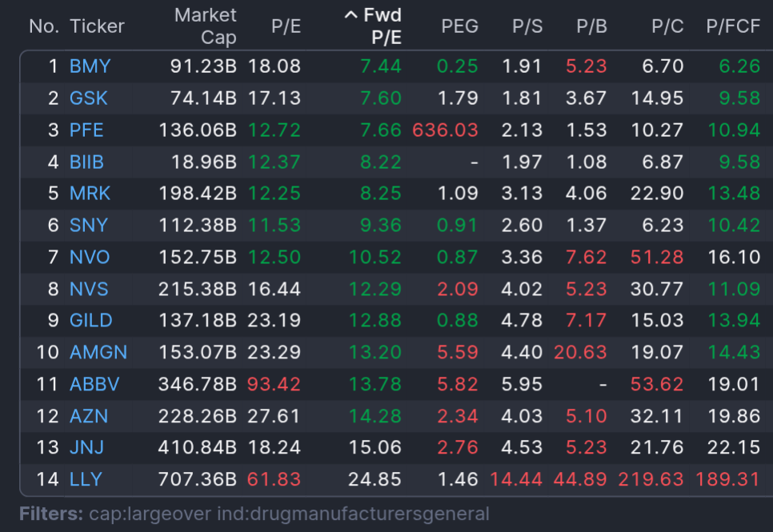Select GILD Fwd P/E 12.88
The image size is (773, 532).
coord(375,321)
